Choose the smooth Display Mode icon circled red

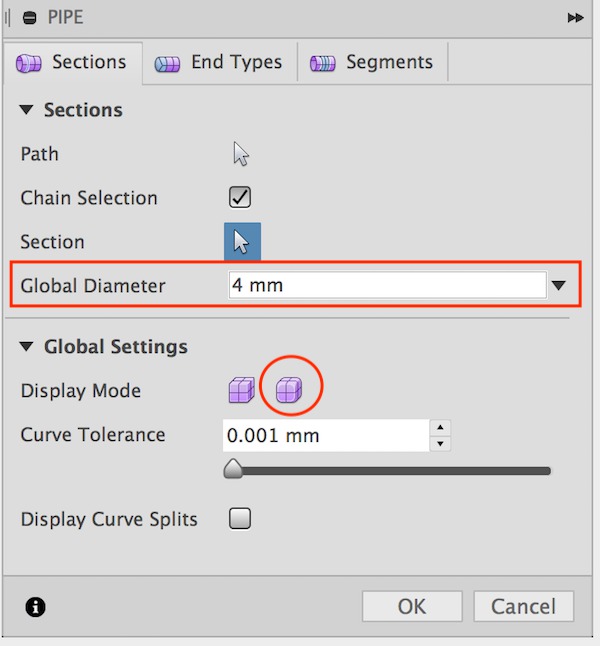(289, 390)
